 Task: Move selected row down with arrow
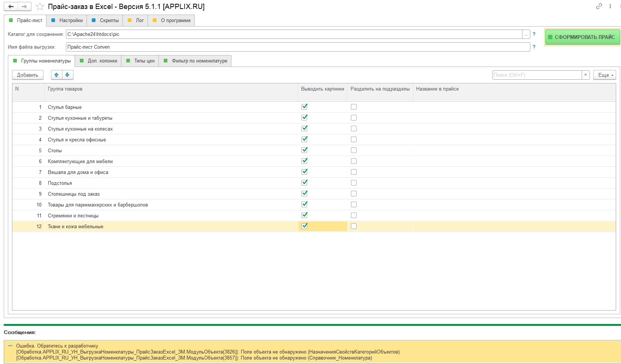pos(67,75)
